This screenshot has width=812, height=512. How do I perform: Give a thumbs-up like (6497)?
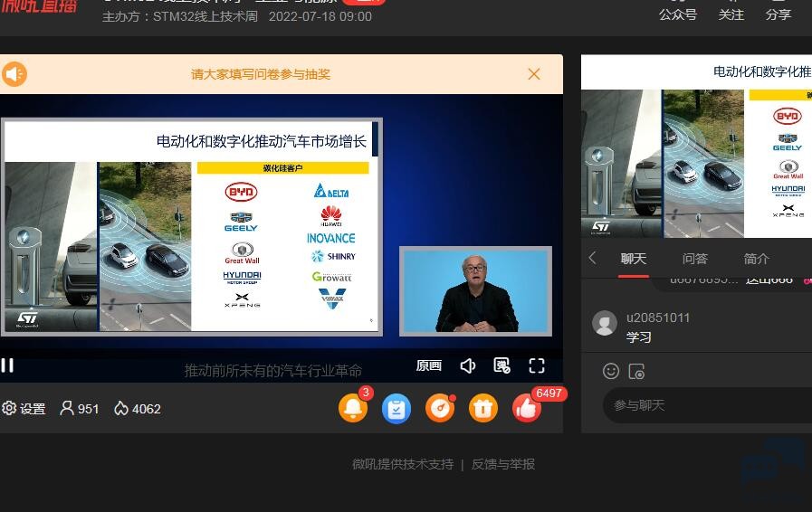527,409
